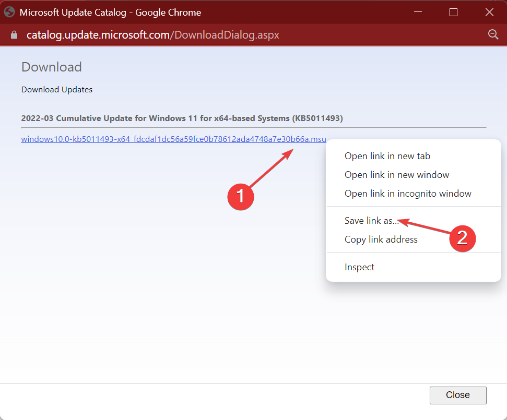Click the globe favicon in the title bar
This screenshot has width=507, height=420.
point(8,11)
